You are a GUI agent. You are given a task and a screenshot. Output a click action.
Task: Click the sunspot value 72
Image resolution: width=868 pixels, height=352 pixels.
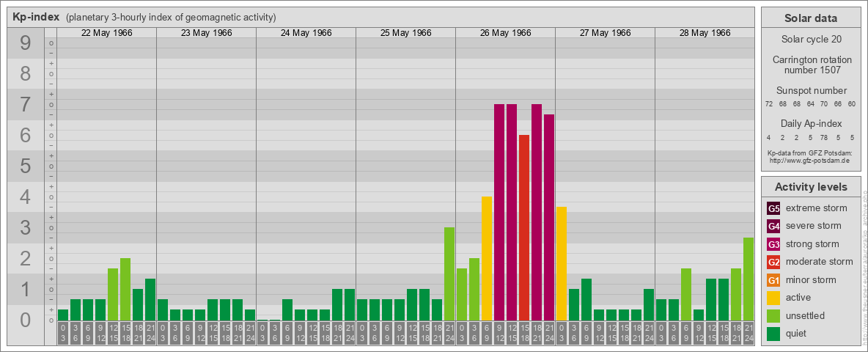769,104
